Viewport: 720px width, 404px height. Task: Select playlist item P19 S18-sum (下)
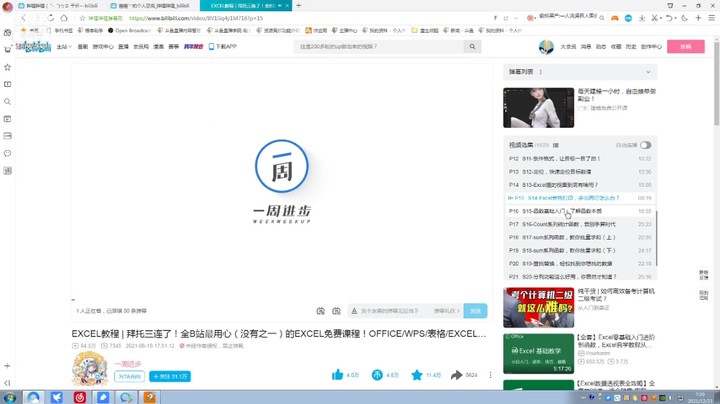coord(580,251)
